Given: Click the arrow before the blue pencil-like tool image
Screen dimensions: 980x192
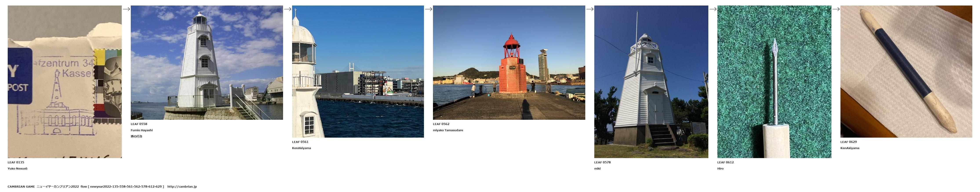Looking at the screenshot, I should click(836, 9).
